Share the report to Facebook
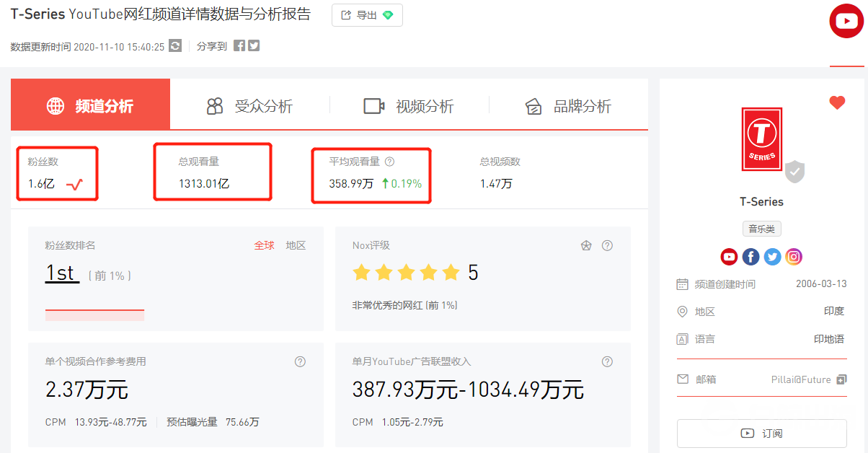 (x=239, y=46)
